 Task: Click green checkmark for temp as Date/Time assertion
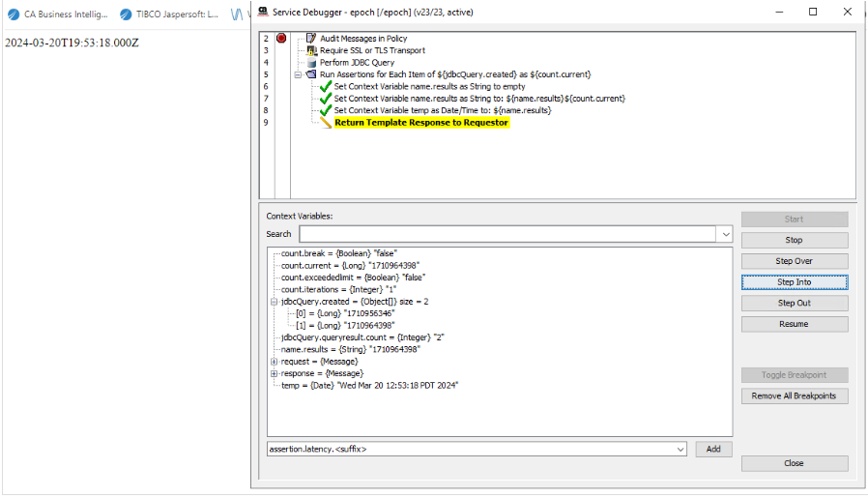click(x=326, y=110)
